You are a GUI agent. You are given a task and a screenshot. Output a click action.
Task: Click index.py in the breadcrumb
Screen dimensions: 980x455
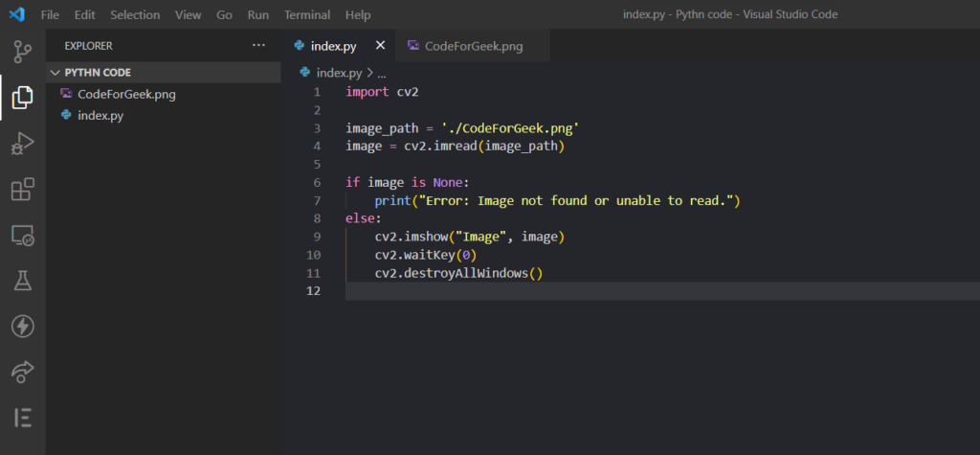[339, 73]
